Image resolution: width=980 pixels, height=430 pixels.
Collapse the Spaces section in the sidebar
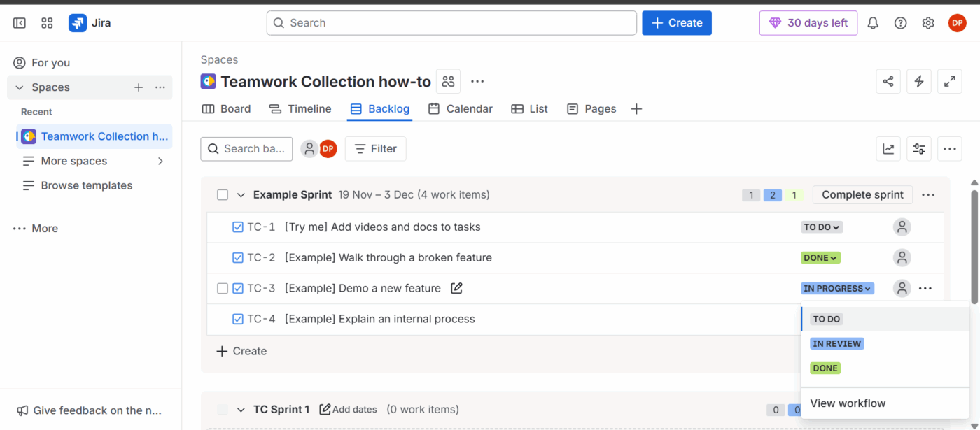point(18,87)
